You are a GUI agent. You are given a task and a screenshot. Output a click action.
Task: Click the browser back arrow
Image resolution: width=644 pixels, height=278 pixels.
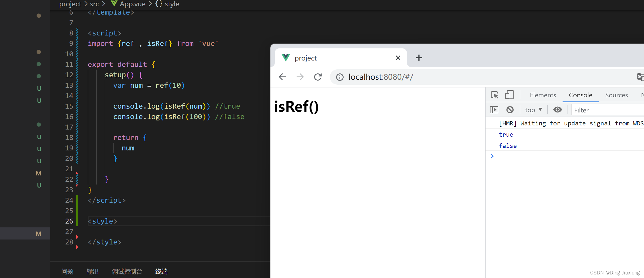tap(283, 77)
